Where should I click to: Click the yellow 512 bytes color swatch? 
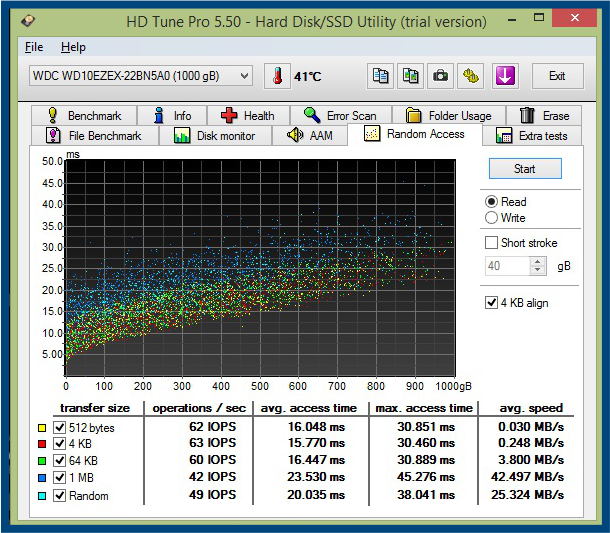[x=42, y=428]
